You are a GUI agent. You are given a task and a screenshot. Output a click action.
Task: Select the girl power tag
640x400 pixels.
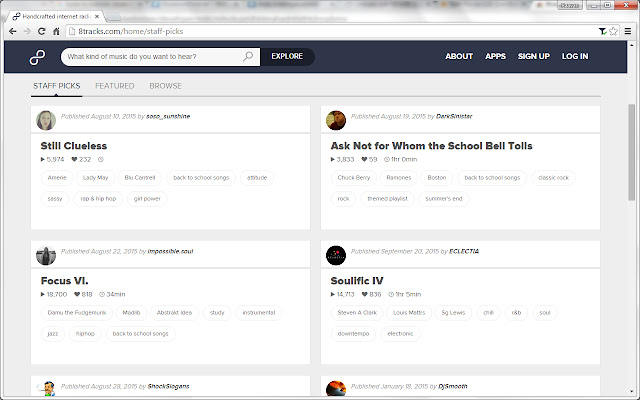pyautogui.click(x=147, y=199)
